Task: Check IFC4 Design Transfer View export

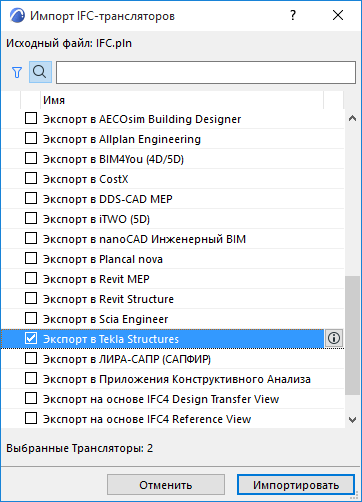Action: coord(31,398)
